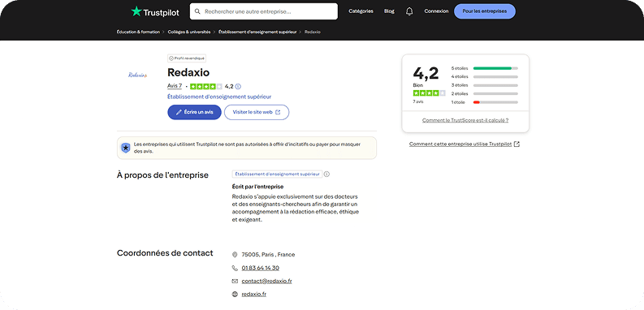Click 'Écrire un avis' button

tap(194, 112)
